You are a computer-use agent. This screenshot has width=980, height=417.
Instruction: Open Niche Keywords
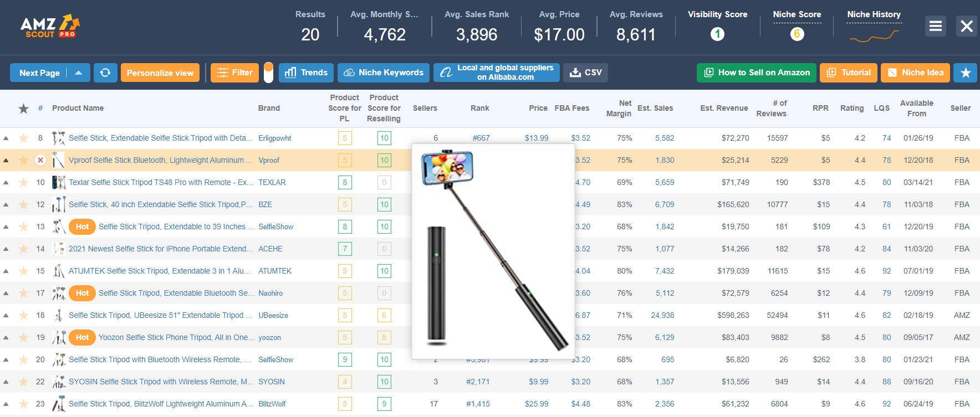[x=384, y=73]
